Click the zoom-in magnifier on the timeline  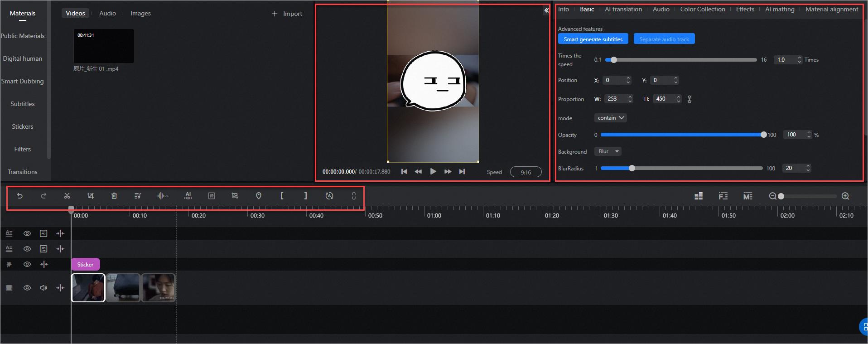pyautogui.click(x=845, y=196)
